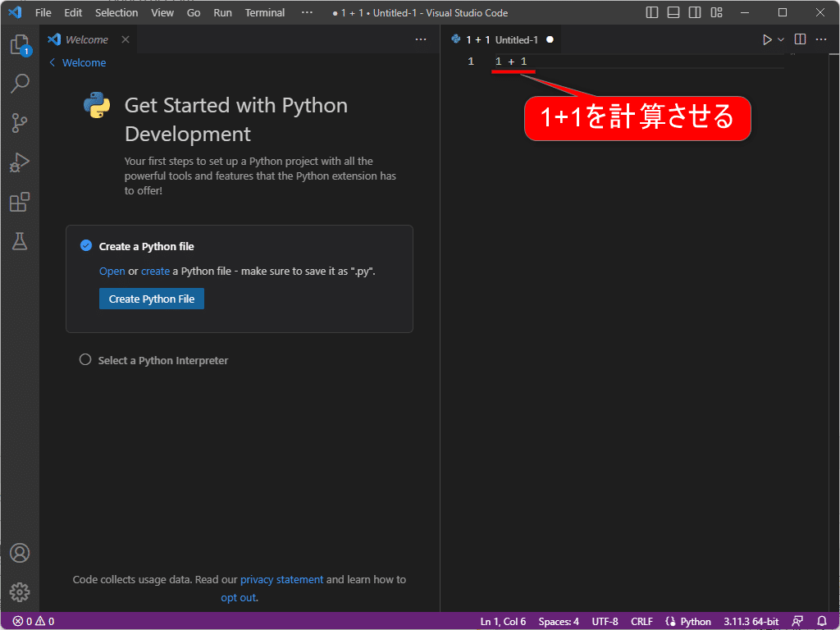Split the editor right icon
Screen dimensions: 840x630
pos(801,39)
